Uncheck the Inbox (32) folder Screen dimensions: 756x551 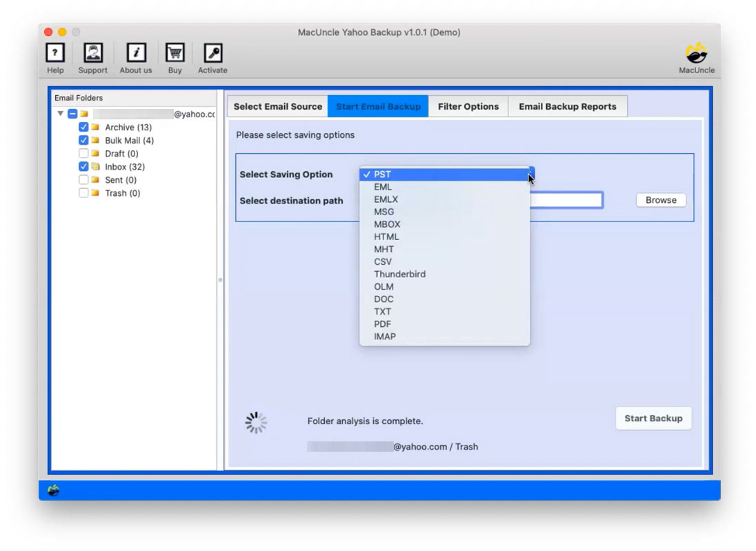83,166
